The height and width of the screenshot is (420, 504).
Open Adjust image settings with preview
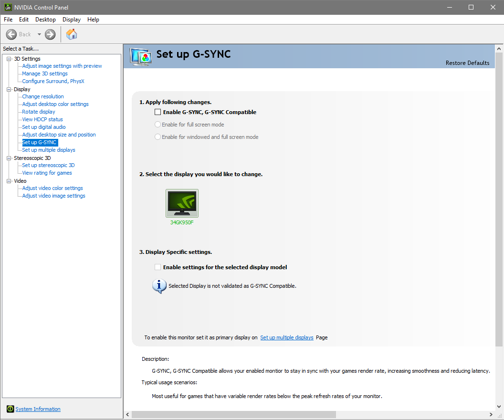point(62,66)
